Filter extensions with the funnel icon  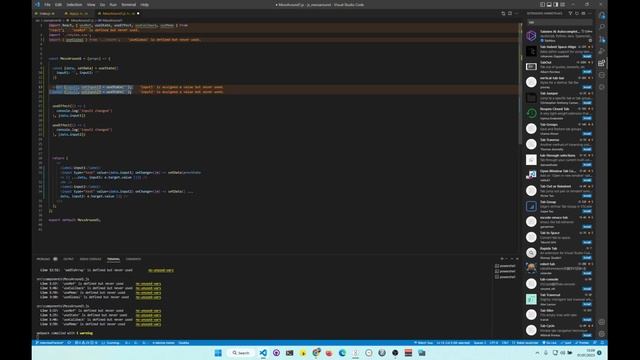570,13
